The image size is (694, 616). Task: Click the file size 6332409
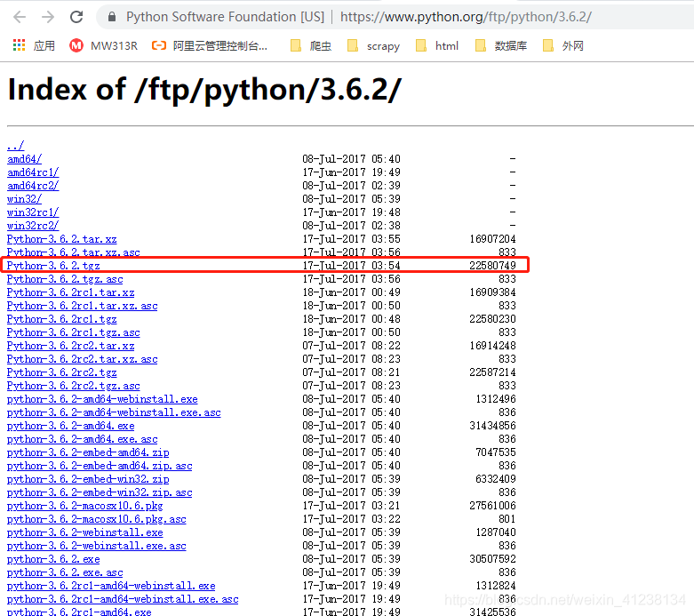[496, 479]
